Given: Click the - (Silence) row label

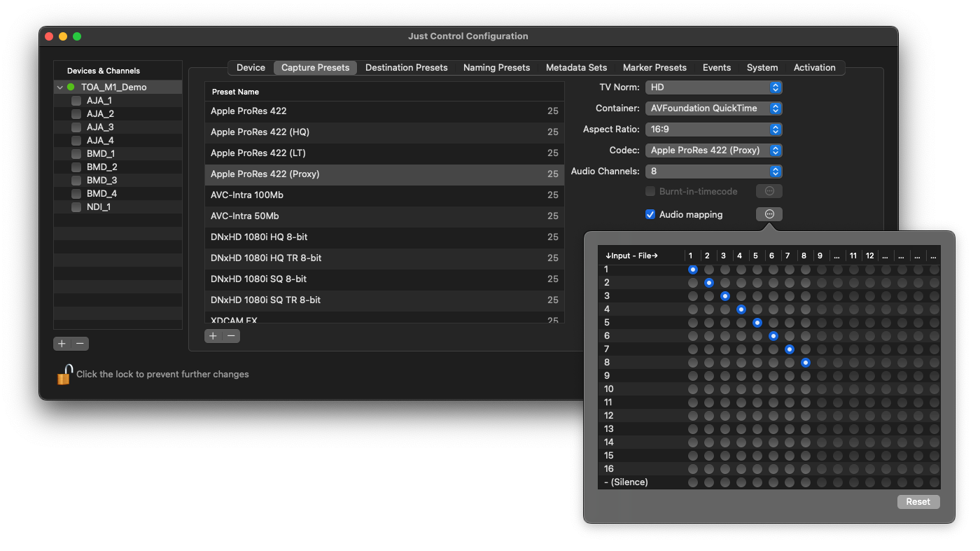Looking at the screenshot, I should point(626,482).
